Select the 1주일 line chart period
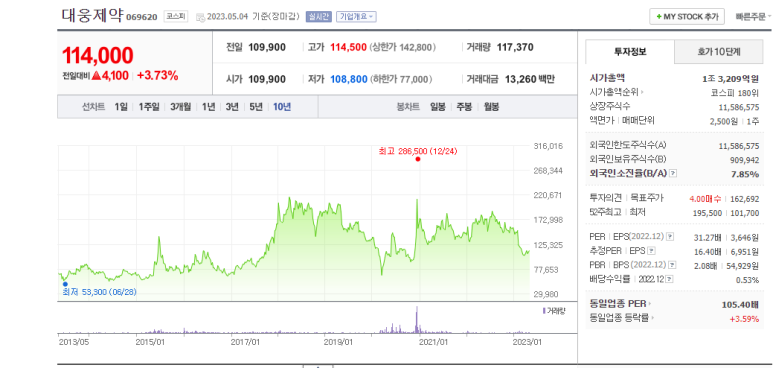The image size is (773, 368). [148, 107]
